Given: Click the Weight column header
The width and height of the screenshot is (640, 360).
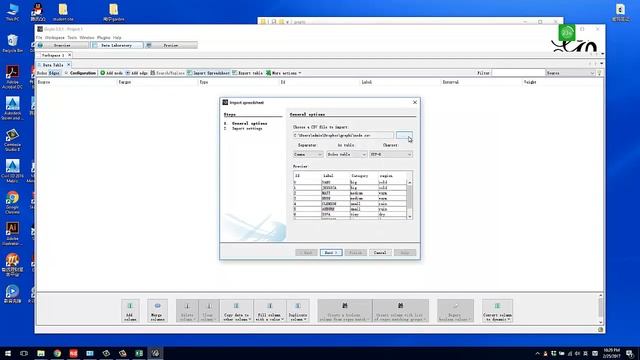Looking at the screenshot, I should (x=562, y=82).
